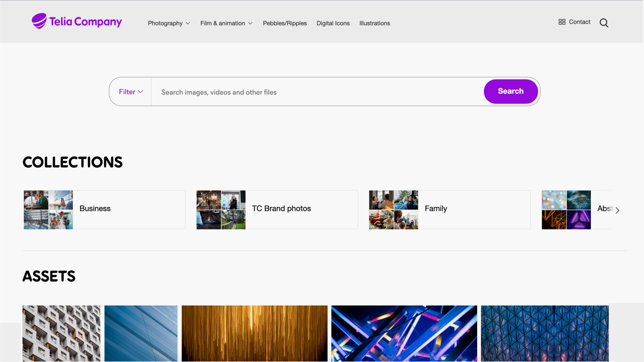Viewport: 644px width, 362px height.
Task: Expand the Film & animation menu
Action: coord(226,23)
